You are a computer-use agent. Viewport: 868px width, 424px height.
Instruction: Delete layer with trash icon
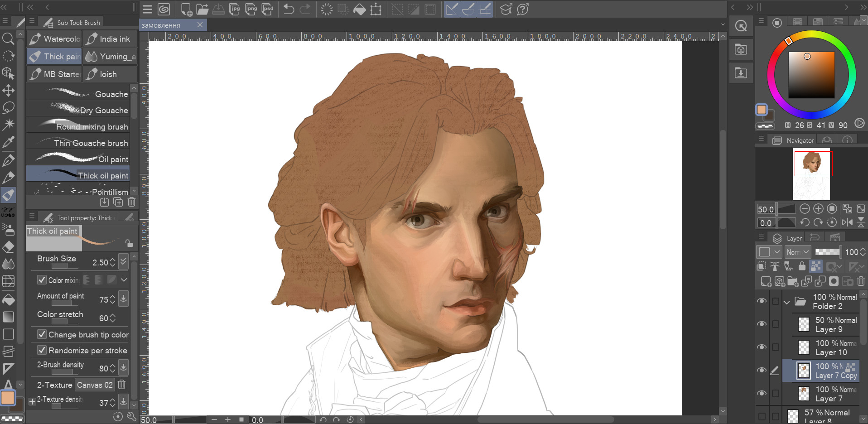[861, 282]
